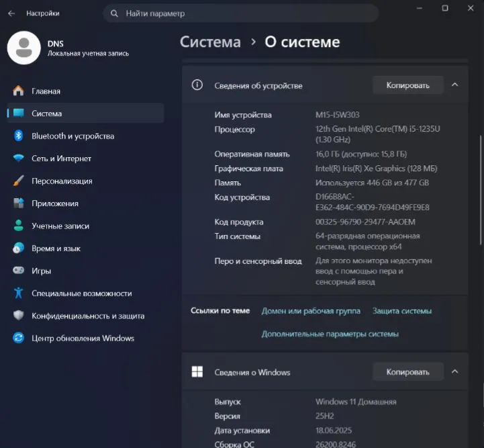Screen dimensions: 484x448
Task: Go to Система breadcrumb
Action: click(x=210, y=42)
